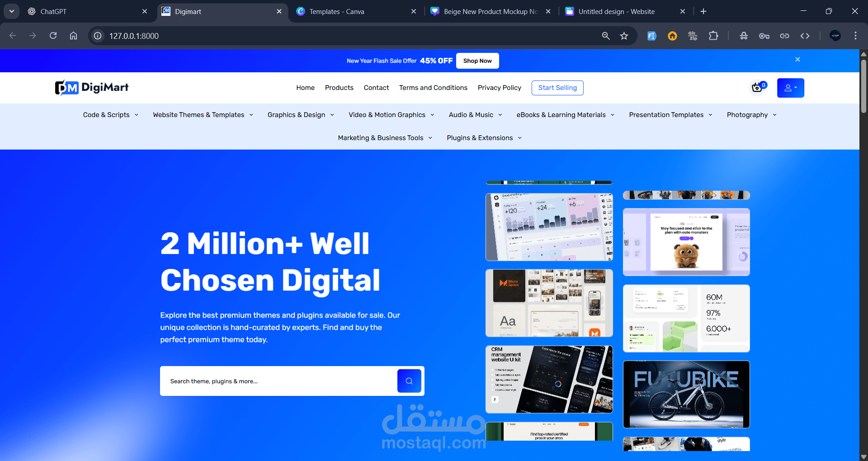Open the shopping cart icon

(757, 88)
